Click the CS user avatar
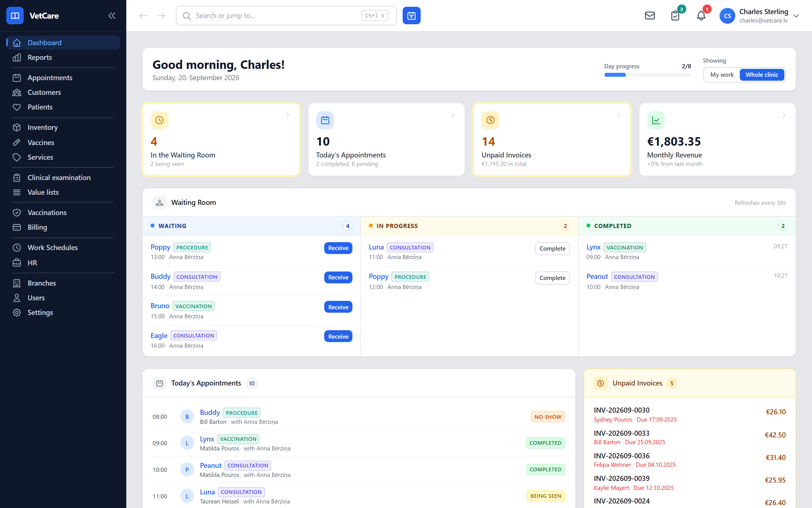812x508 pixels. coord(727,16)
